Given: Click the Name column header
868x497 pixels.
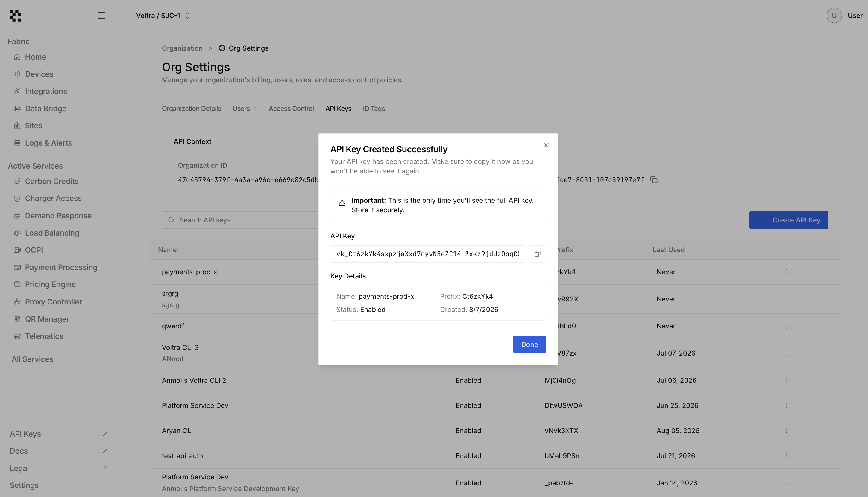Looking at the screenshot, I should [x=167, y=249].
